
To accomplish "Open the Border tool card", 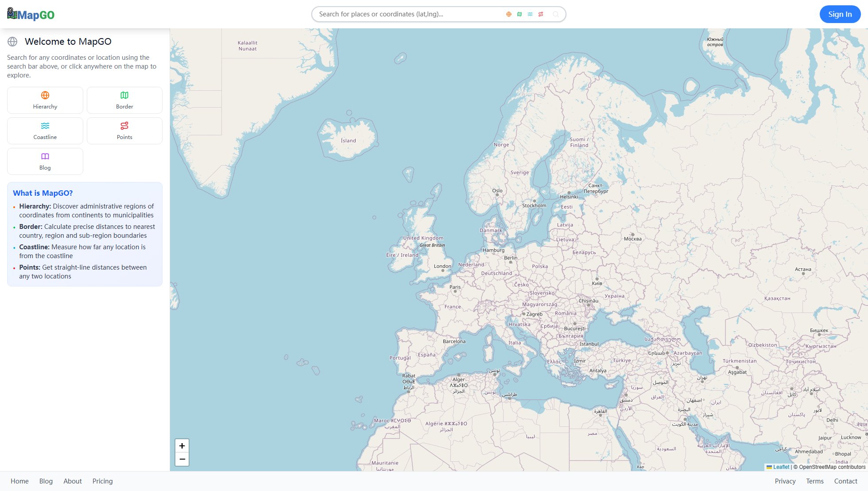I will pyautogui.click(x=124, y=100).
